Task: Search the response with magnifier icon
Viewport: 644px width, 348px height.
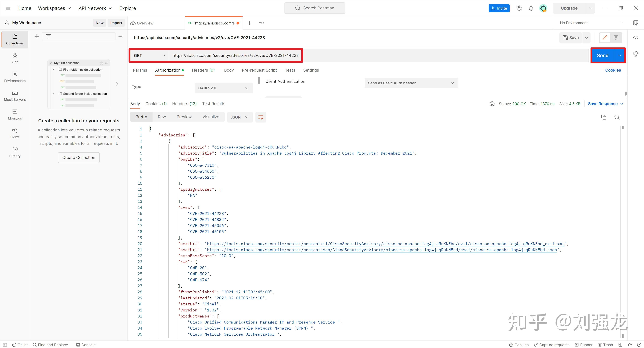Action: [x=617, y=117]
